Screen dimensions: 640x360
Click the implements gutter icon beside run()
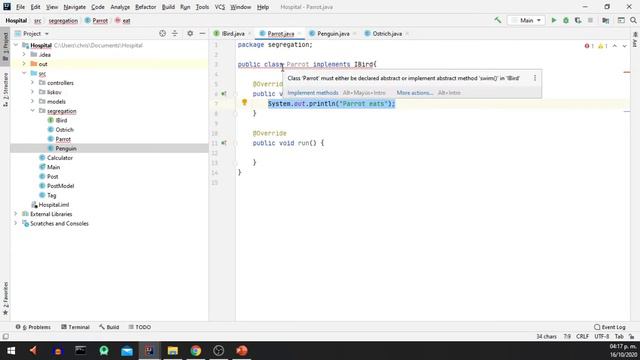click(x=224, y=143)
